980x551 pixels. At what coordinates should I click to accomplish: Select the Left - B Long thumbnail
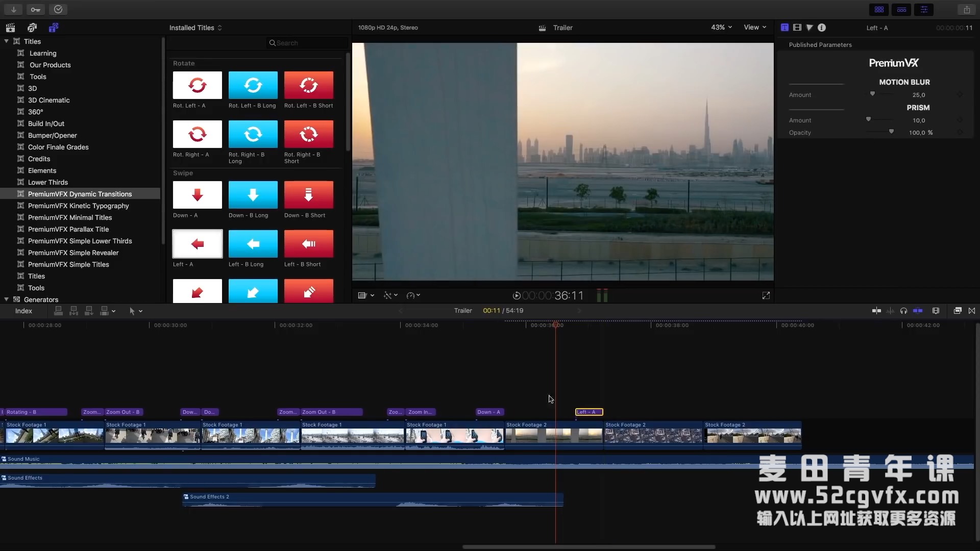tap(253, 244)
